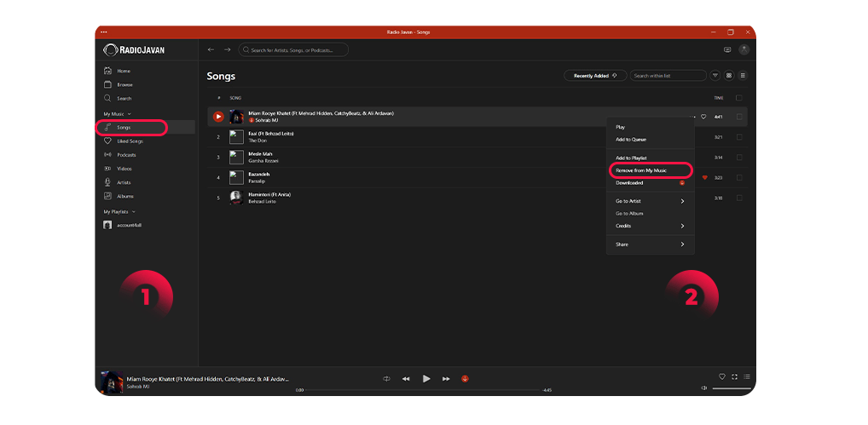Image resolution: width=868 pixels, height=425 pixels.
Task: Click the now-playing album art
Action: pyautogui.click(x=112, y=382)
